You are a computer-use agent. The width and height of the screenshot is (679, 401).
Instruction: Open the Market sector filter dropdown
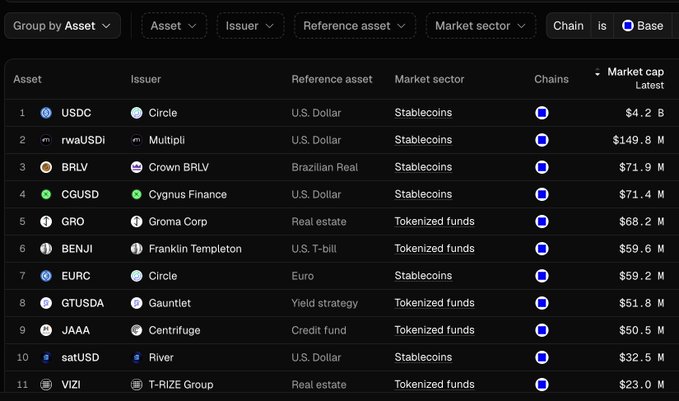point(481,26)
